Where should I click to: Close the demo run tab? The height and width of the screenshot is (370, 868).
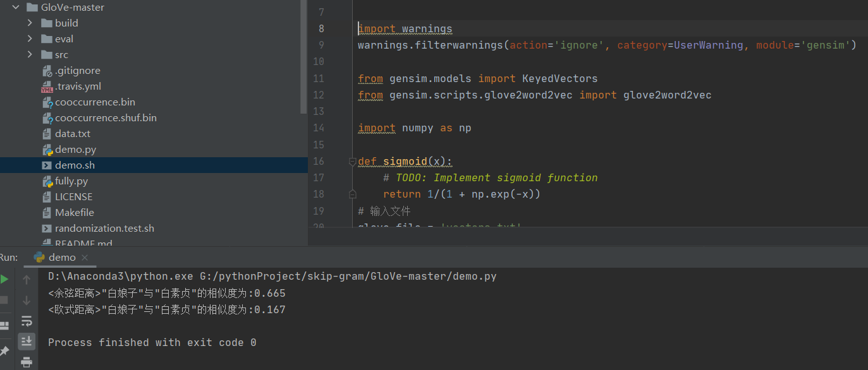85,258
